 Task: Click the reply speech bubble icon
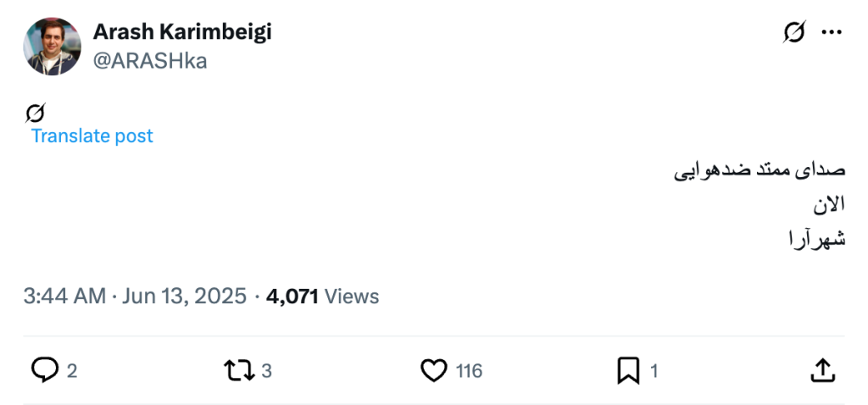[x=45, y=370]
